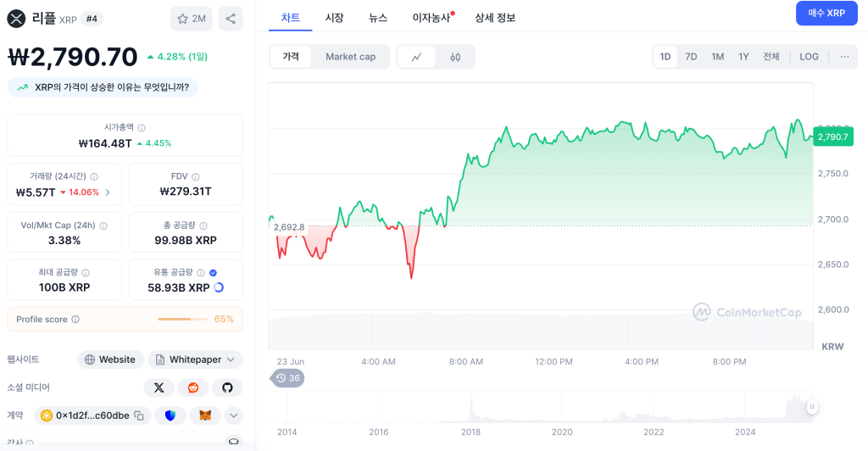Select the Market cap chart toggle
The image size is (868, 451).
(350, 57)
